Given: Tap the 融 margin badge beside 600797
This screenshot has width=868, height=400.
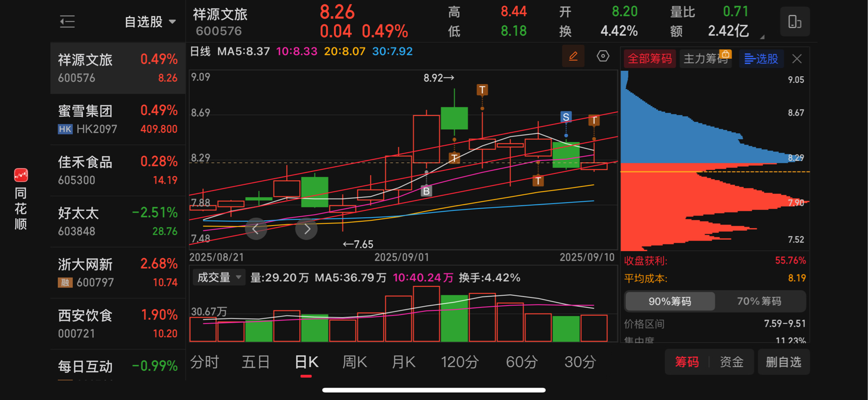Looking at the screenshot, I should (x=65, y=283).
